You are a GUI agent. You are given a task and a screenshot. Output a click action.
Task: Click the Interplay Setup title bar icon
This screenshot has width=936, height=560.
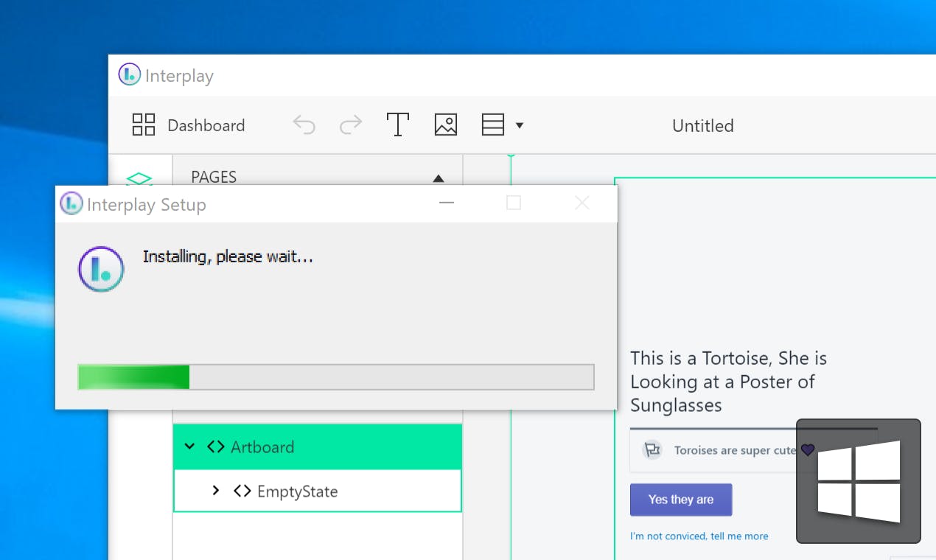tap(71, 203)
